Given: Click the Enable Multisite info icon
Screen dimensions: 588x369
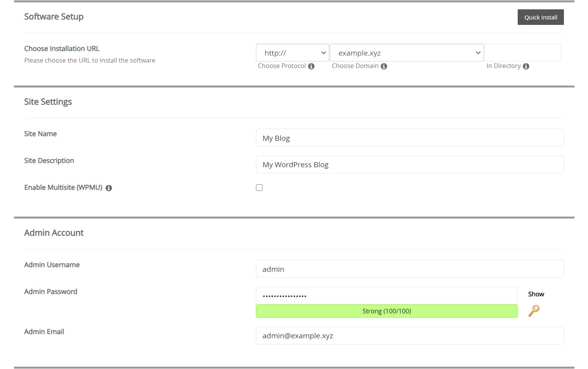Looking at the screenshot, I should [x=109, y=188].
